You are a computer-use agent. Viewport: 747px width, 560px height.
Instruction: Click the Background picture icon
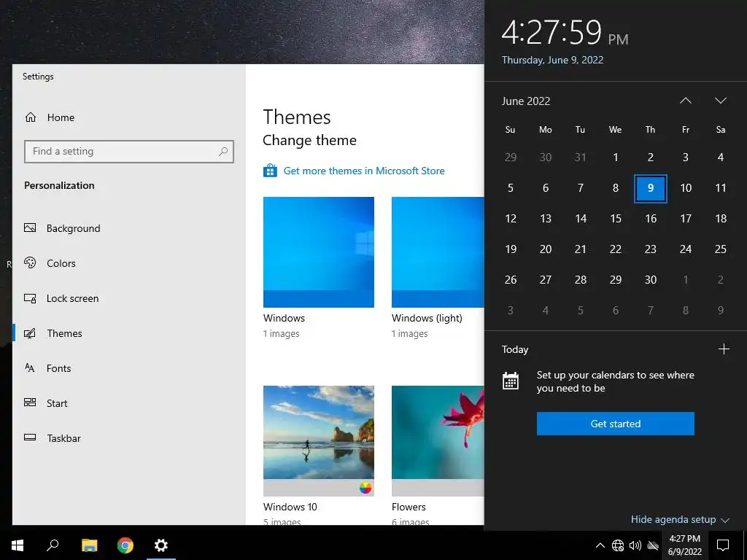click(30, 227)
